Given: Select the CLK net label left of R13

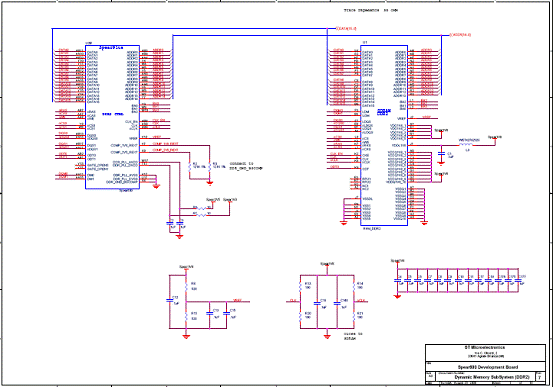Looking at the screenshot, I should [293, 300].
